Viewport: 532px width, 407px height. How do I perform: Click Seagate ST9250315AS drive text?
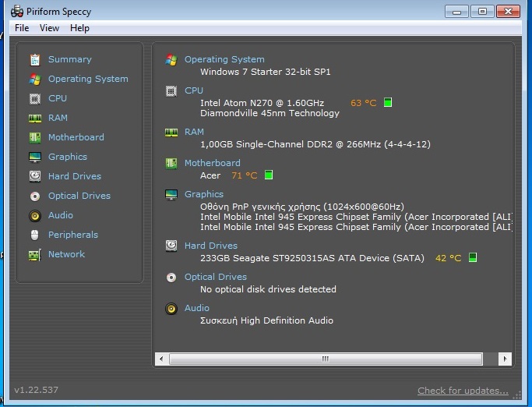(312, 258)
